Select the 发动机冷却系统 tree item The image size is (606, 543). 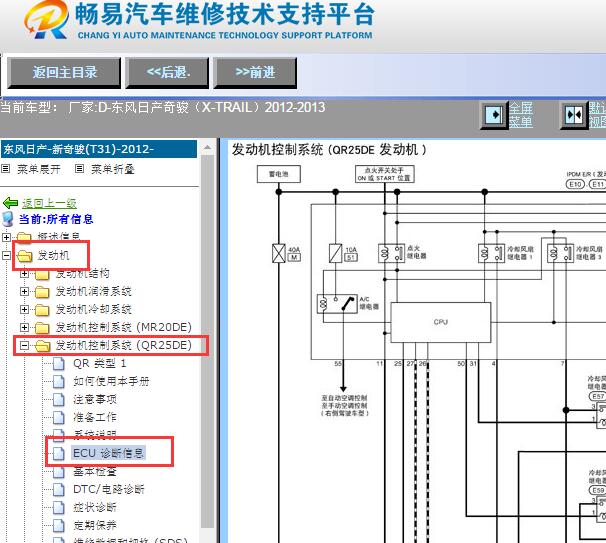click(94, 310)
